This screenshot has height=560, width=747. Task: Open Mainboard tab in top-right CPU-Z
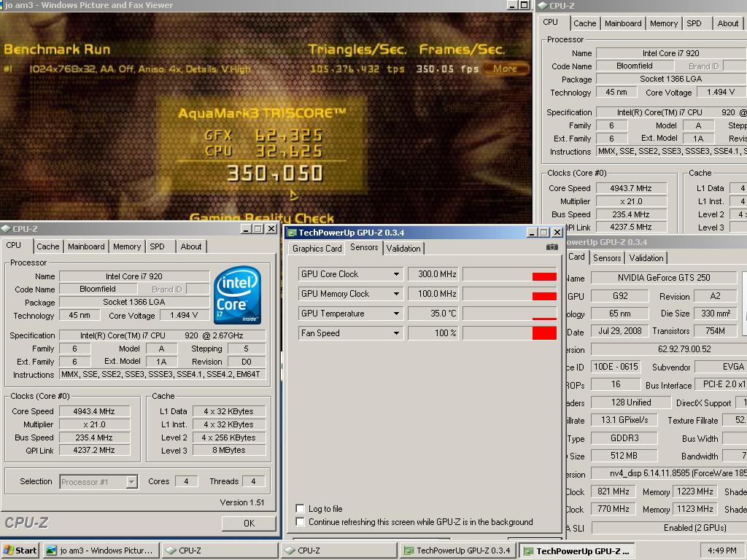click(623, 23)
